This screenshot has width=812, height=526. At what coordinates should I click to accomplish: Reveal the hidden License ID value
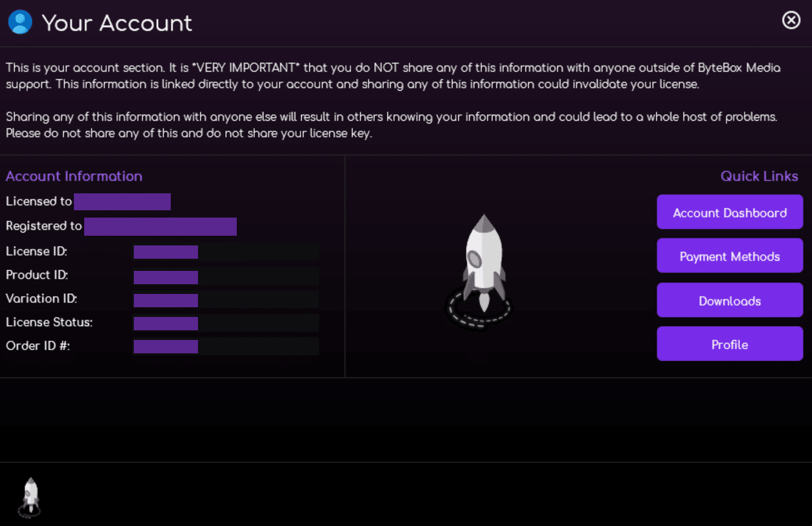click(x=166, y=251)
